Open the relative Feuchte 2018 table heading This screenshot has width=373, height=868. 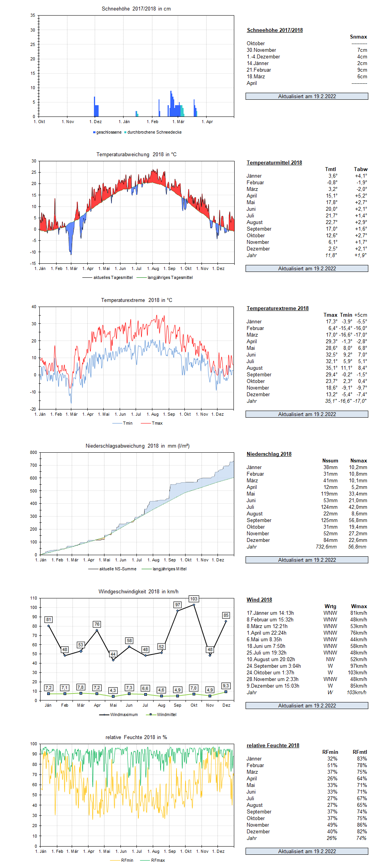pos(273,745)
